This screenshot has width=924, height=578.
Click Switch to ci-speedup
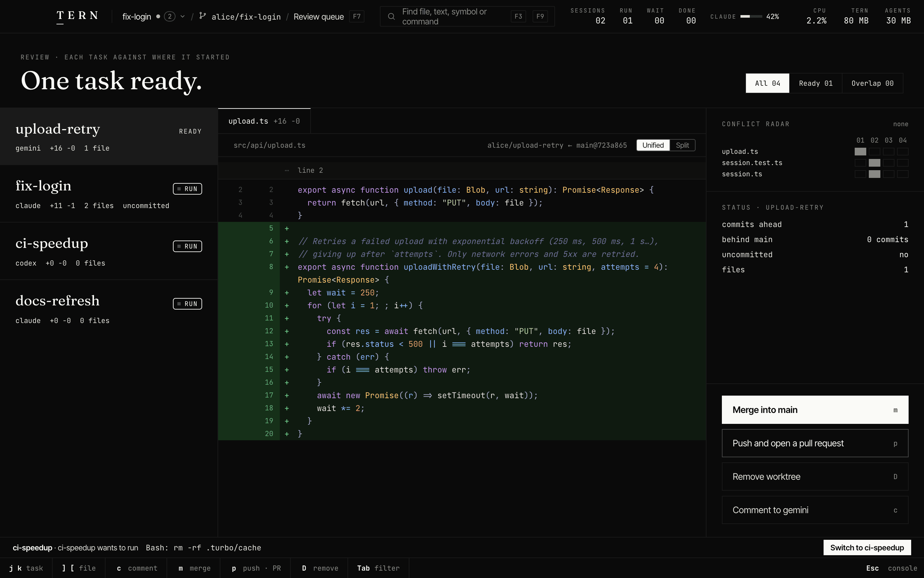tap(867, 547)
